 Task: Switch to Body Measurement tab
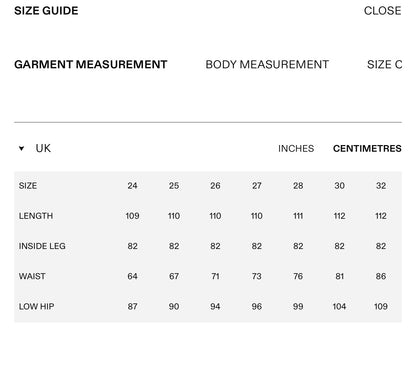[267, 64]
